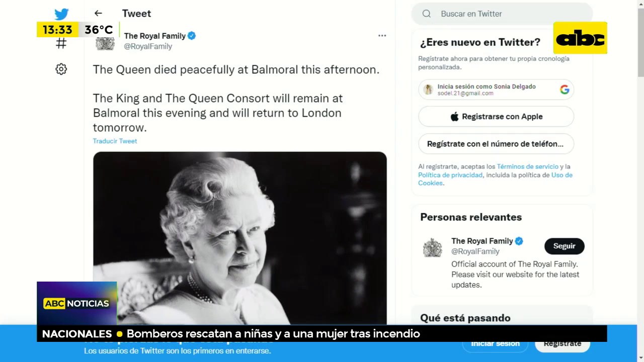This screenshot has width=644, height=362.
Task: Sign in as Sonia Delgado with Google
Action: (496, 89)
